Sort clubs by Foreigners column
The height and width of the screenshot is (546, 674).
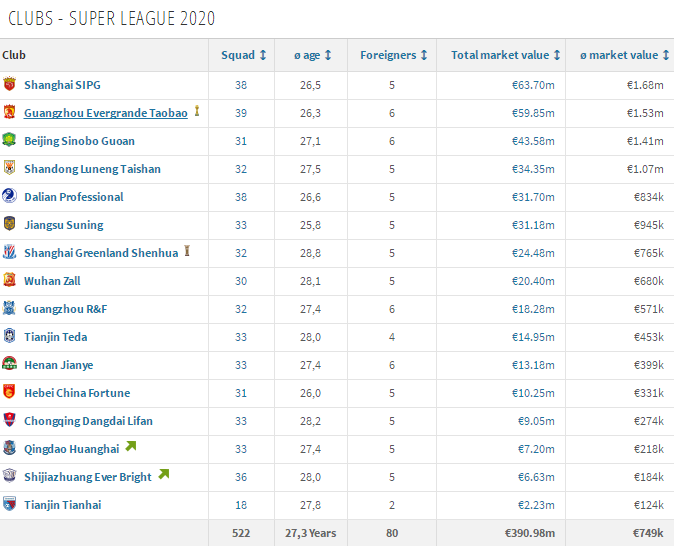point(394,55)
